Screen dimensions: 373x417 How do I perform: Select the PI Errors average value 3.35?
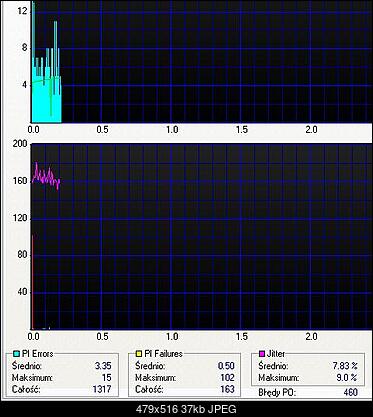(x=103, y=366)
